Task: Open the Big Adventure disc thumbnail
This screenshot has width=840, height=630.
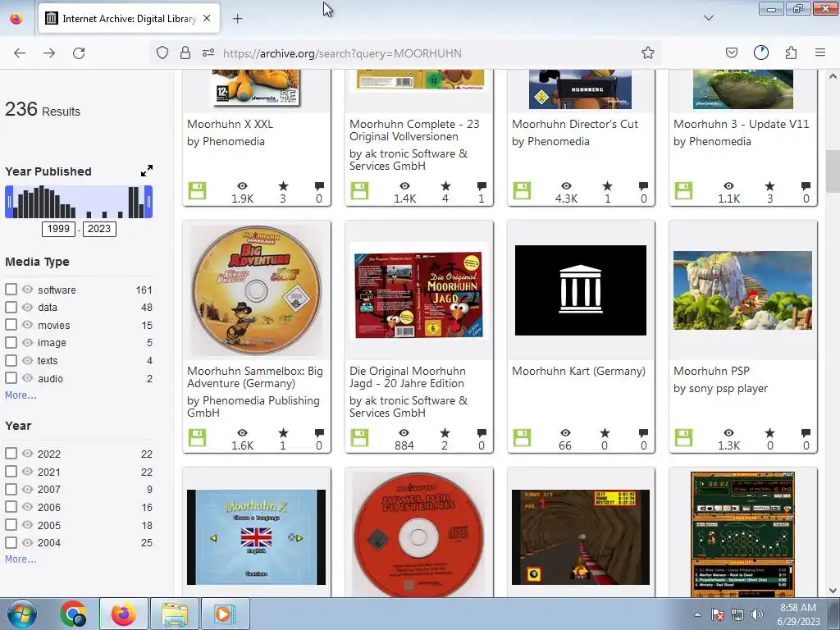Action: click(257, 290)
